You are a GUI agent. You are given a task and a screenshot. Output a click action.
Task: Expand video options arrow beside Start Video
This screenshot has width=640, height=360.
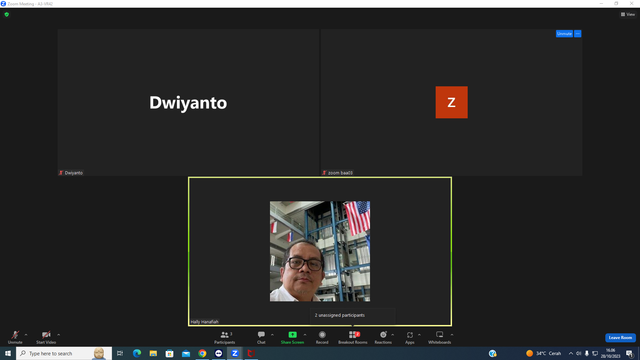[x=58, y=335]
